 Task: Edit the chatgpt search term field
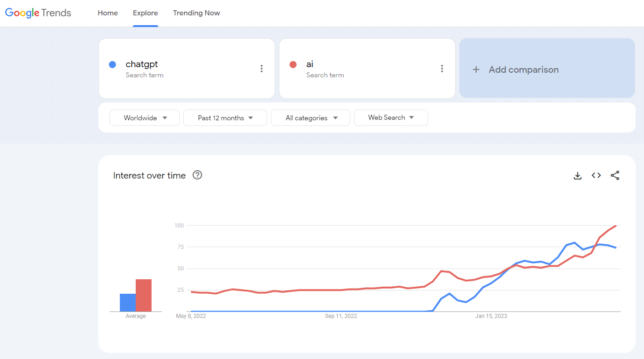click(x=187, y=69)
